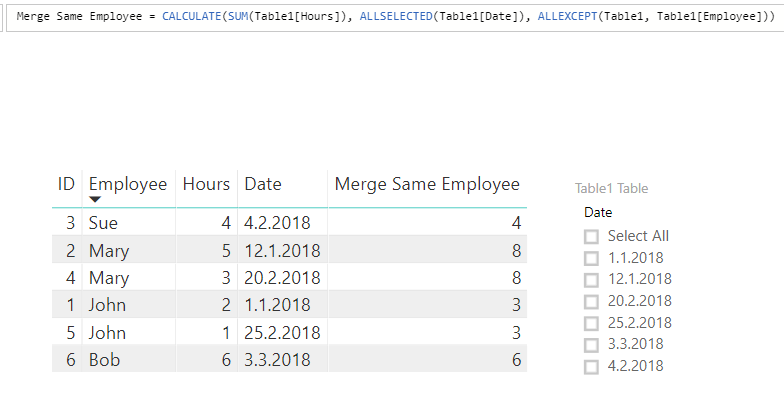Select the 3.3.2018 date checkbox
This screenshot has height=409, width=784.
pyautogui.click(x=591, y=345)
